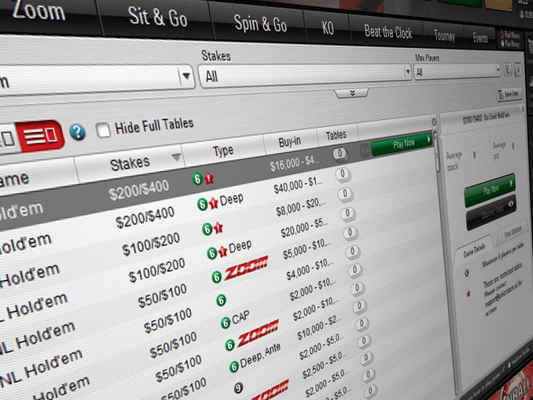Expand more filters with the double chevron

pyautogui.click(x=352, y=92)
